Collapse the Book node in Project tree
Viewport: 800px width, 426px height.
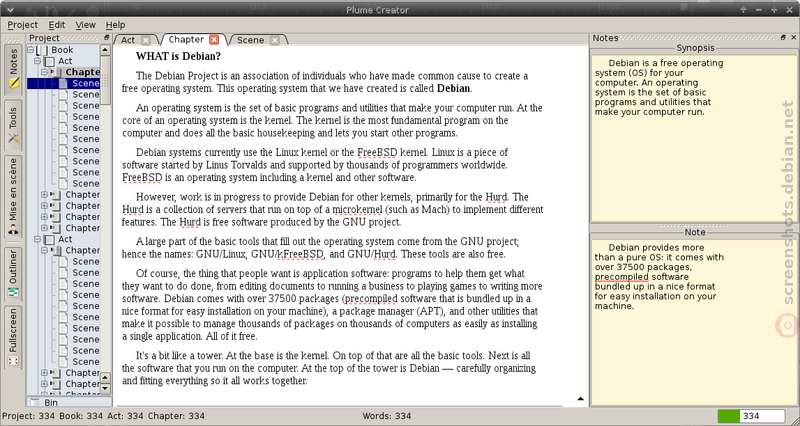(x=31, y=50)
